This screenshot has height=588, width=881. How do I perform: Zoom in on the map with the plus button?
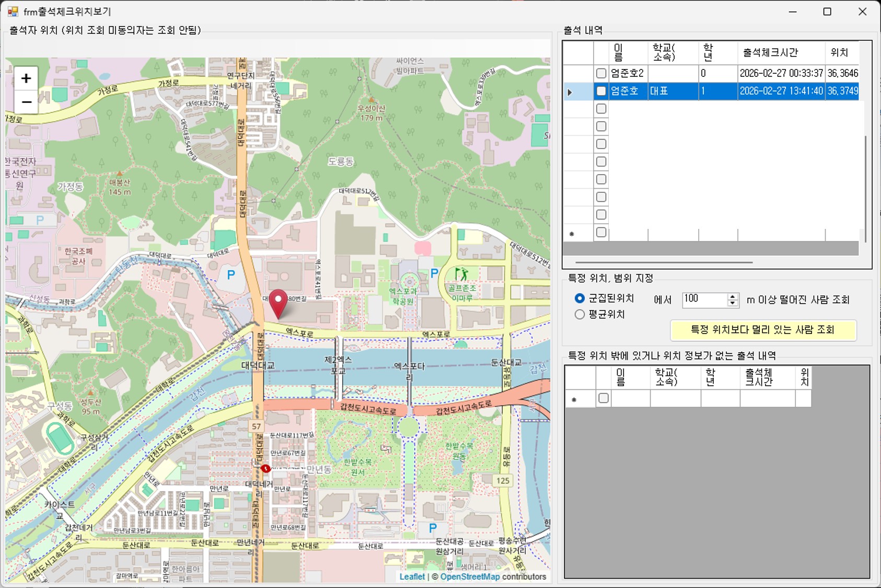26,78
